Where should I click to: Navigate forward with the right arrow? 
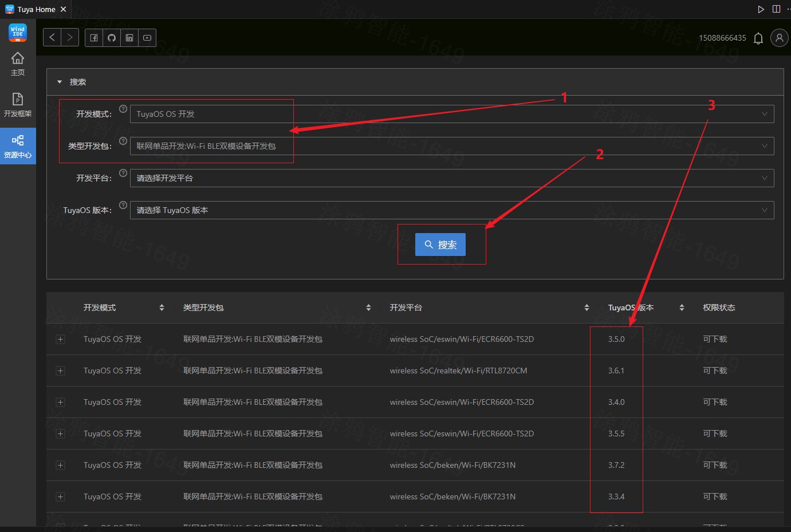[70, 37]
